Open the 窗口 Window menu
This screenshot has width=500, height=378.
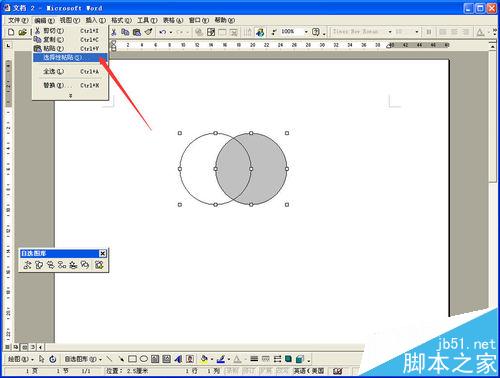coord(199,20)
